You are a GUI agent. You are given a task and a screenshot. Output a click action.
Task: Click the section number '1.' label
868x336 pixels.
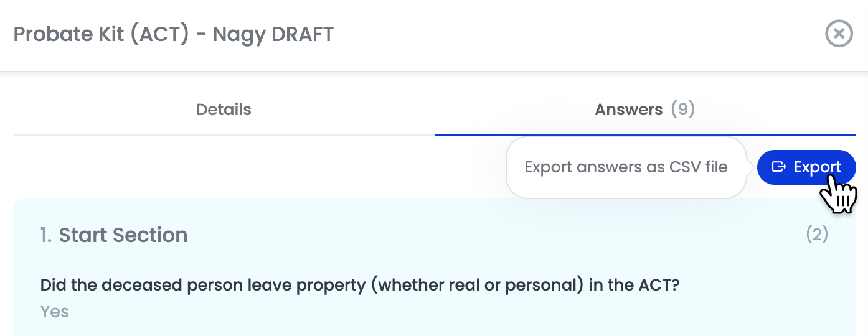pos(47,235)
